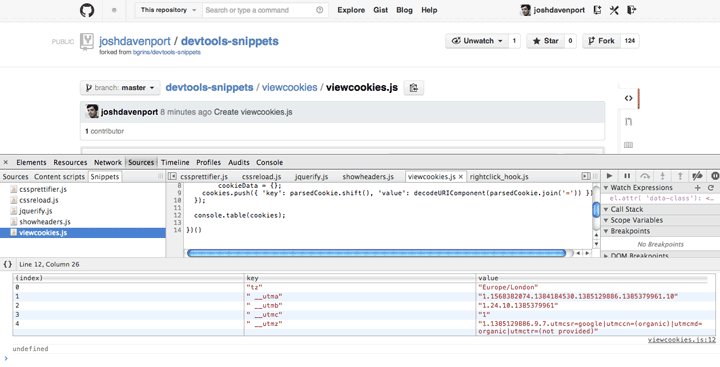Deactivate all breakpoints
Image resolution: width=720 pixels, height=367 pixels.
pyautogui.click(x=698, y=176)
